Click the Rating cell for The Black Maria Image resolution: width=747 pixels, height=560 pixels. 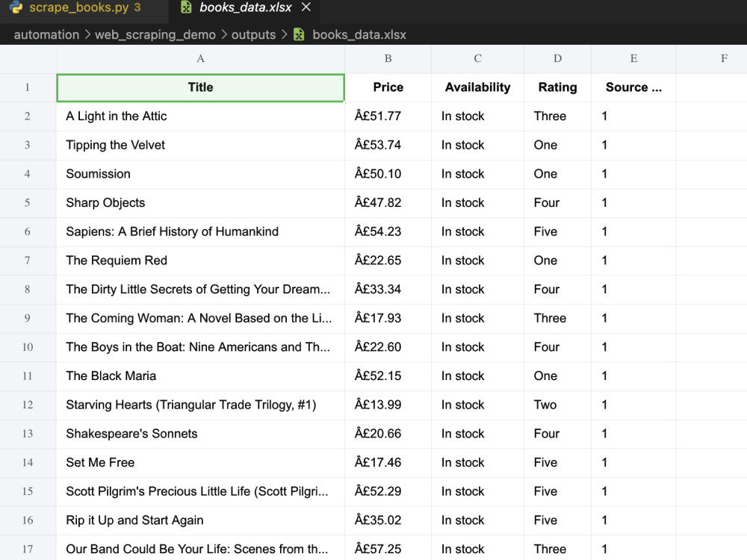pos(557,376)
